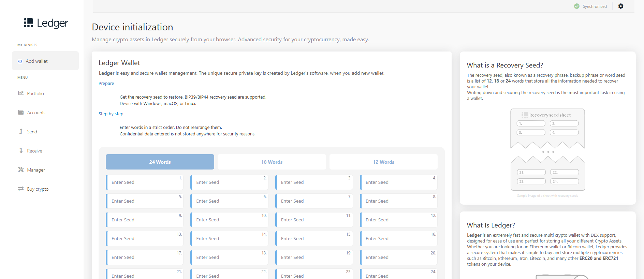Click the Ledger Wallet heading

pyautogui.click(x=119, y=63)
